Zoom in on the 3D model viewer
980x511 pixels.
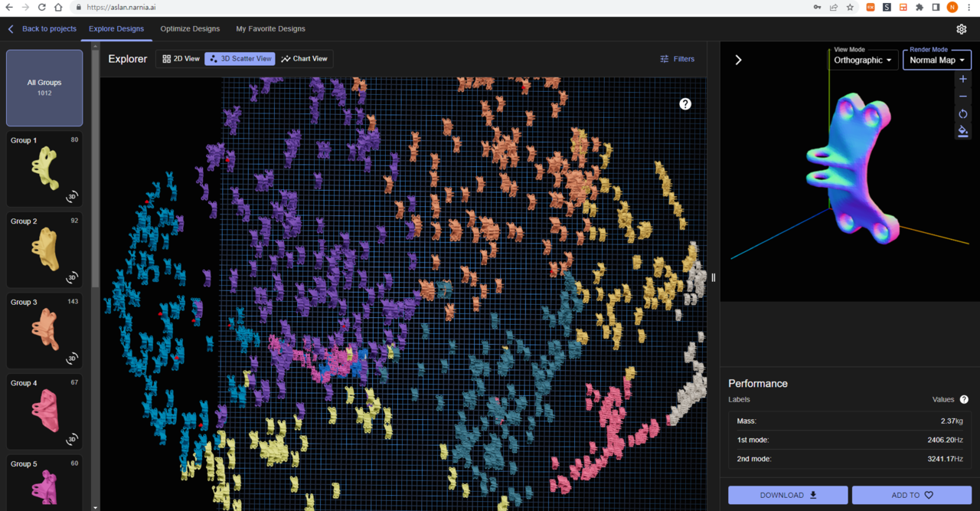963,79
